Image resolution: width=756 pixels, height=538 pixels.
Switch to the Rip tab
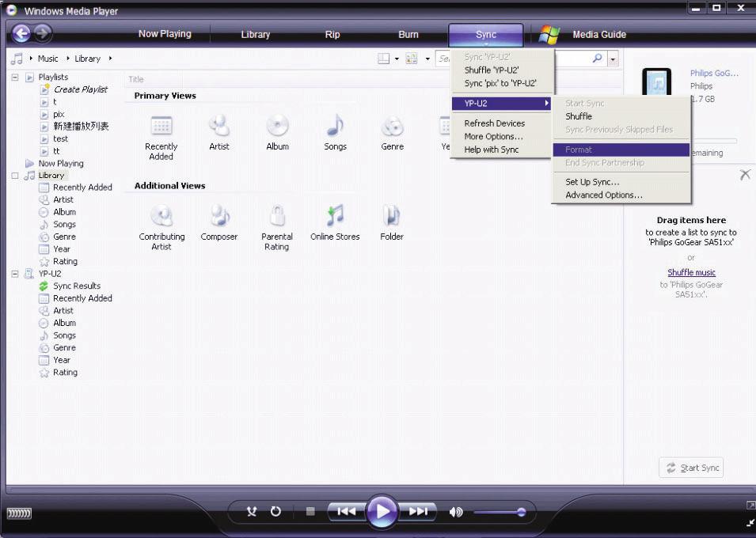pyautogui.click(x=332, y=35)
